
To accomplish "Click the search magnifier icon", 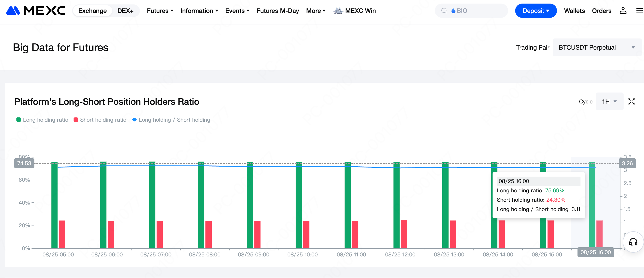I will [444, 11].
